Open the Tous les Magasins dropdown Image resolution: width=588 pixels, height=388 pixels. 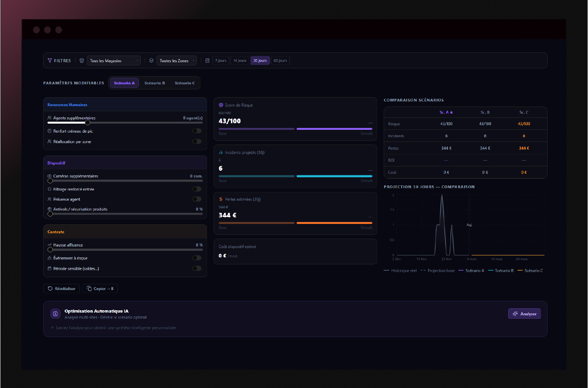tap(114, 61)
